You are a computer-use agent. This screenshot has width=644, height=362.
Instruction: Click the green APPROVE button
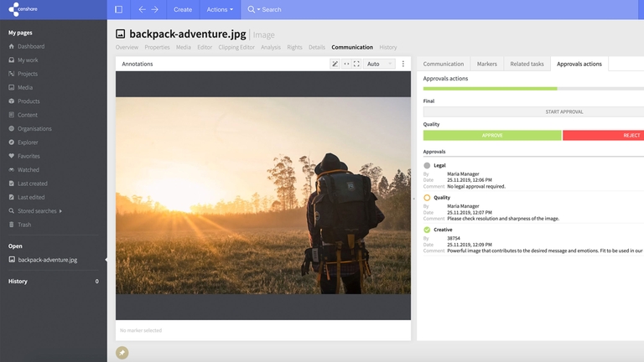[x=492, y=136]
